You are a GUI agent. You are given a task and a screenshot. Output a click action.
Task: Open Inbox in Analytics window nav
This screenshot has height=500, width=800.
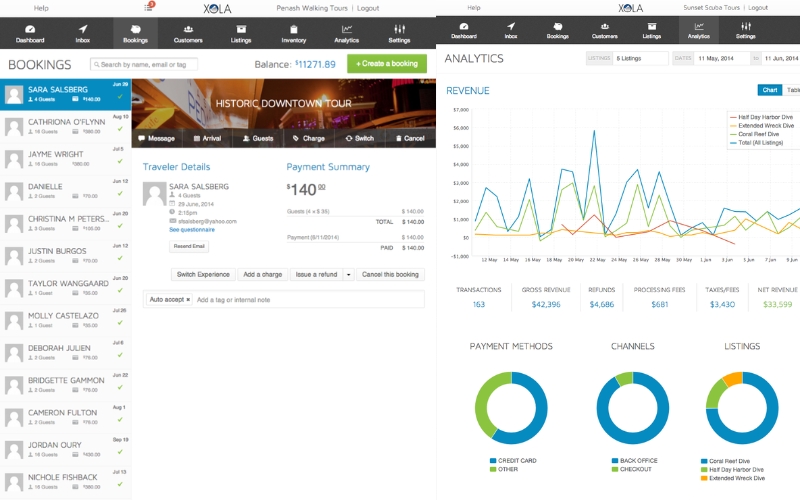511,30
